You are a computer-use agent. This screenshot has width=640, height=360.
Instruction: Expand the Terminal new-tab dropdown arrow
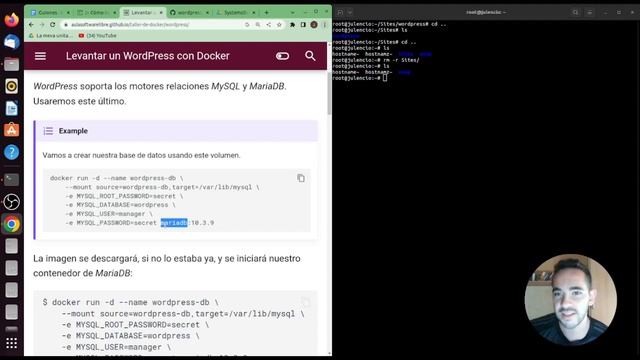350,12
